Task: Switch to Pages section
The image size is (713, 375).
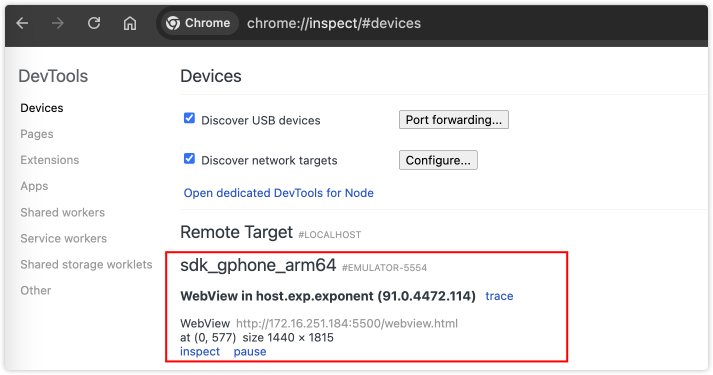Action: (x=37, y=134)
